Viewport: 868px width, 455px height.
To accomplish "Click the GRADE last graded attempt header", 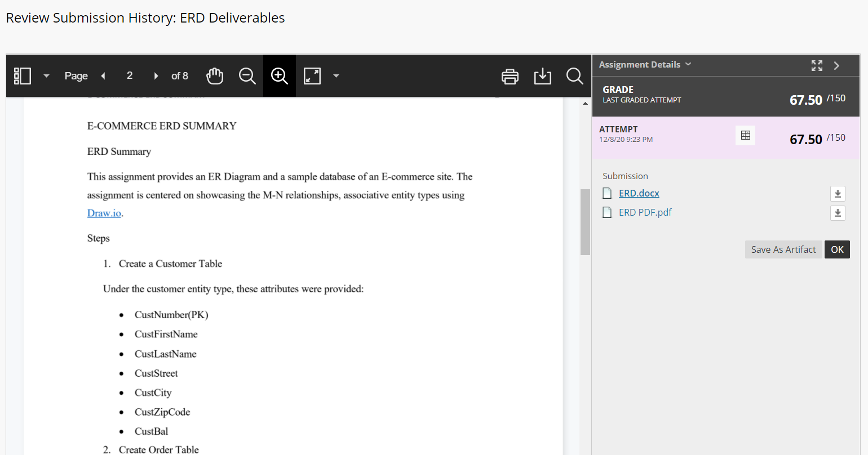I will [x=726, y=96].
